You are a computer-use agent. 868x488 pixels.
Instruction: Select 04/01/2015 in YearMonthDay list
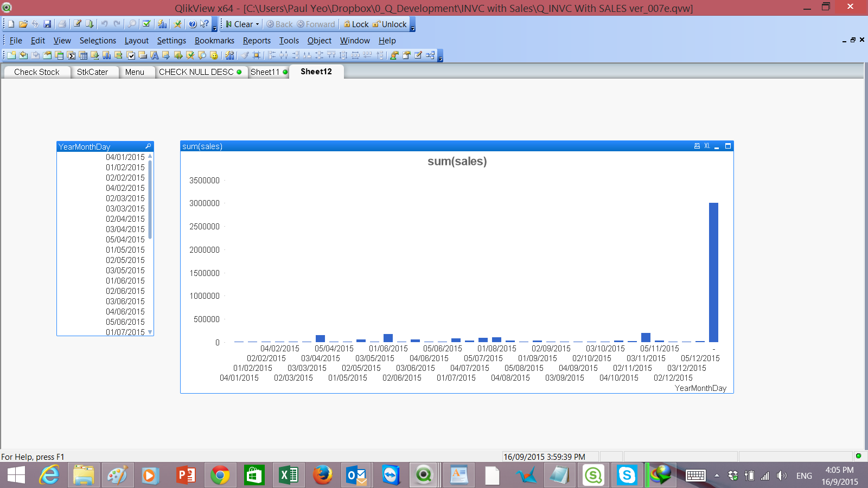103,157
